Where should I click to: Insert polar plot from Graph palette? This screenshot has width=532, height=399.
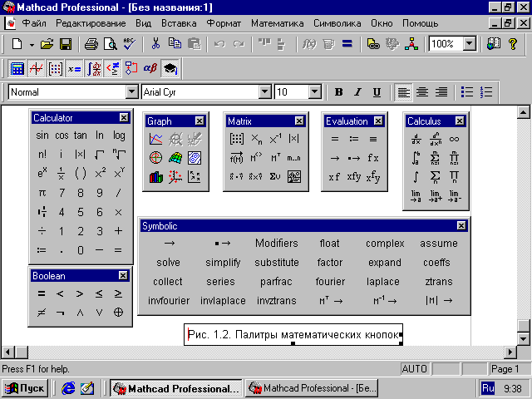[x=156, y=158]
